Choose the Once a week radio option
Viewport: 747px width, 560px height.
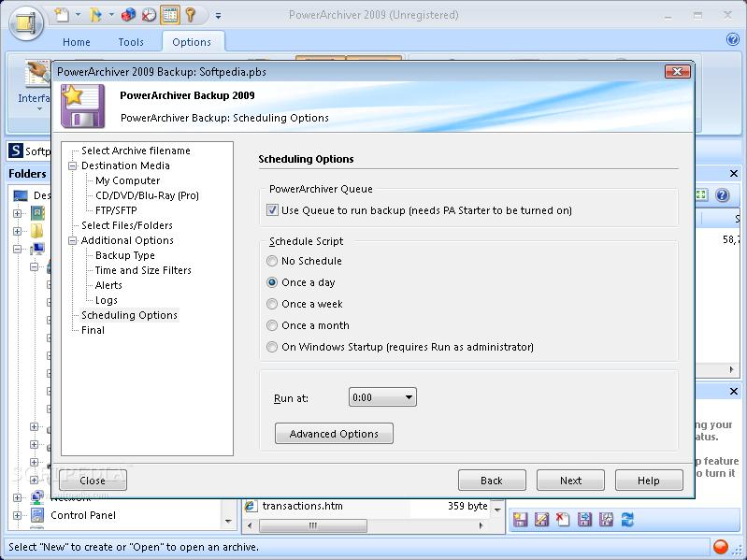click(271, 304)
